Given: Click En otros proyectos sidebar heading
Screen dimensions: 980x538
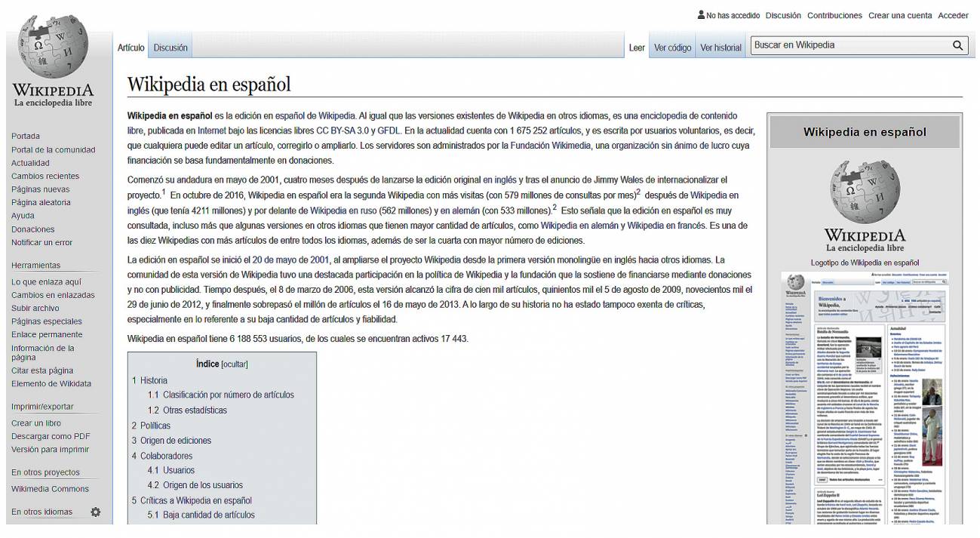Looking at the screenshot, I should click(45, 472).
